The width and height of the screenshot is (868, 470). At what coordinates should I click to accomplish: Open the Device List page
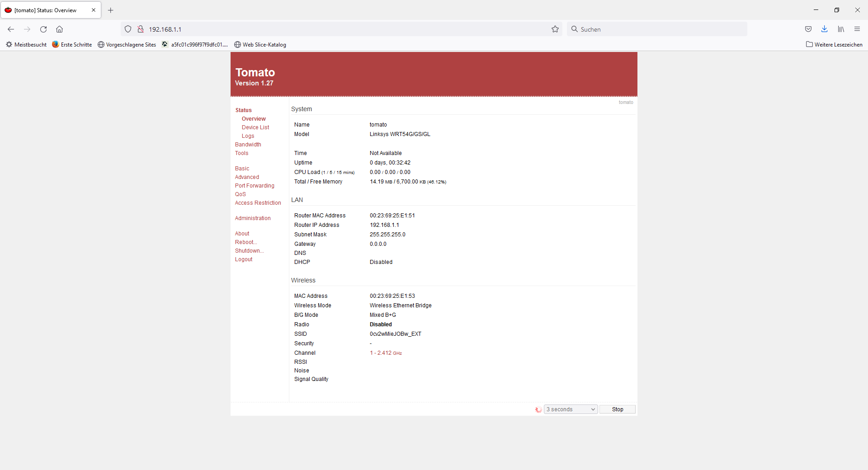coord(255,127)
